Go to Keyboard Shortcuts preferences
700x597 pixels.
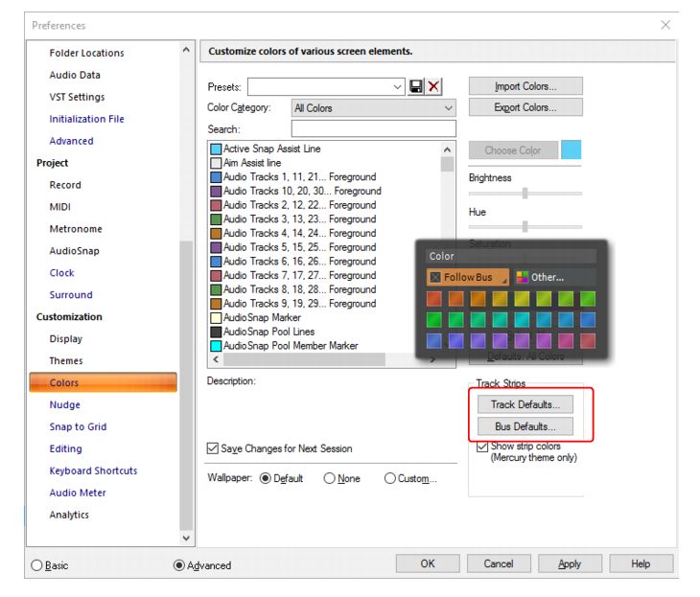(93, 471)
